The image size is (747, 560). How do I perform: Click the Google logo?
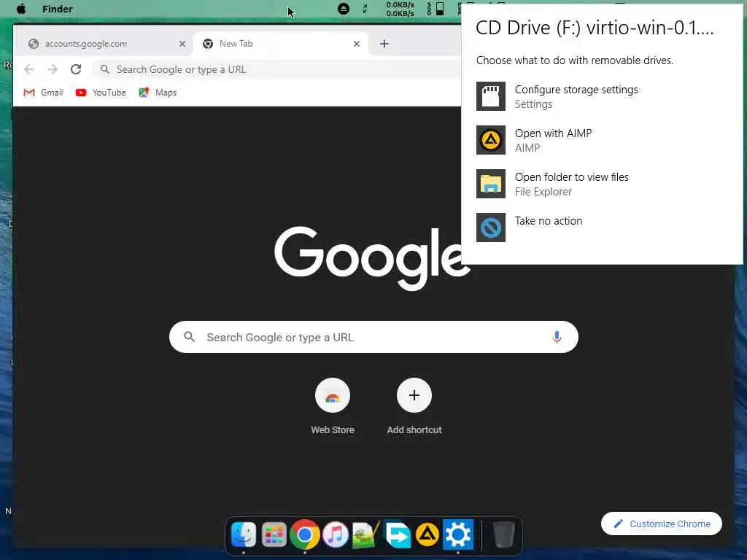click(x=373, y=258)
